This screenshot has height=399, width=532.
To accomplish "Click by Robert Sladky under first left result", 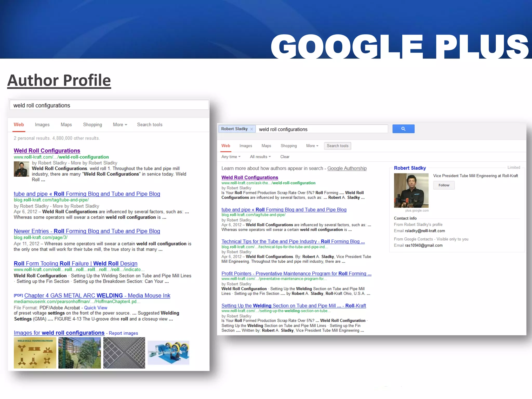I will click(x=49, y=163).
